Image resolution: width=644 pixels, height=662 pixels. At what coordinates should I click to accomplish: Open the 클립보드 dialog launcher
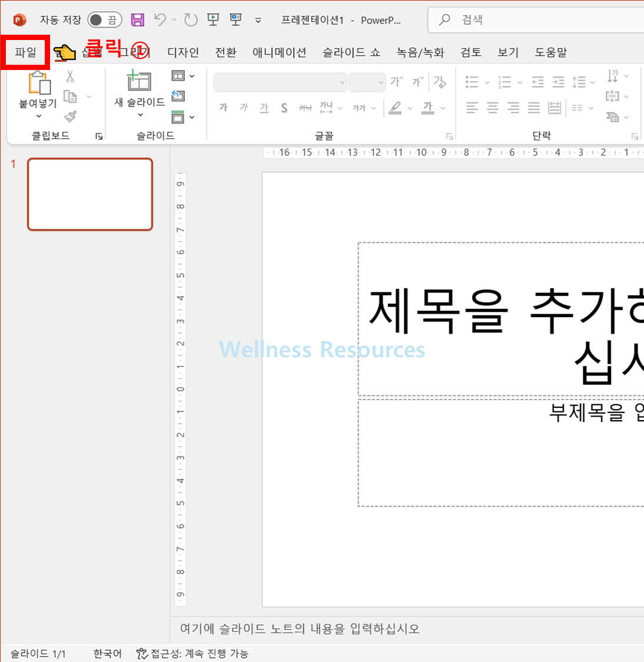99,136
